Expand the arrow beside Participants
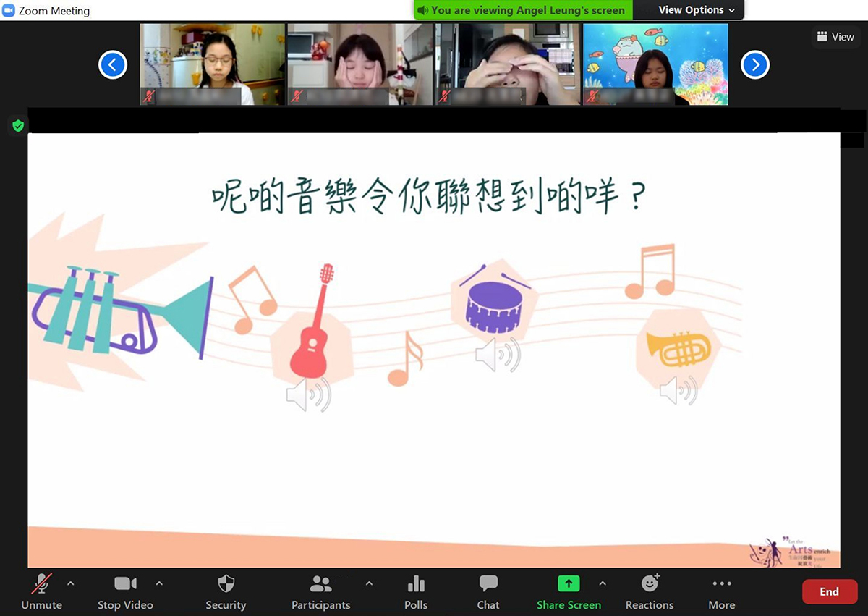The height and width of the screenshot is (616, 868). click(369, 583)
